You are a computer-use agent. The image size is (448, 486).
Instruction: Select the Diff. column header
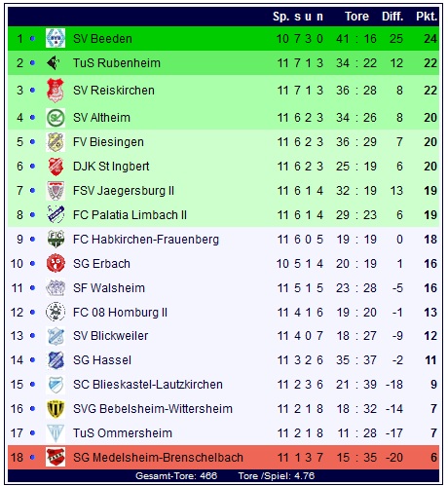[392, 17]
